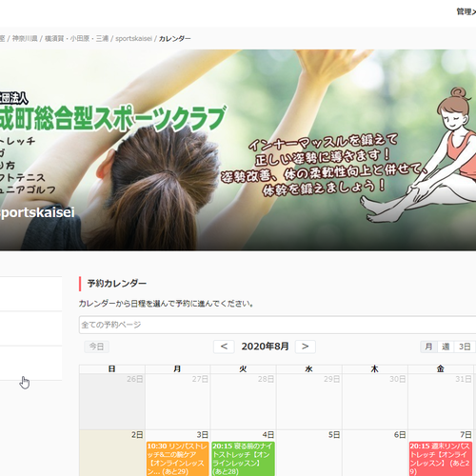Select the 5日 calendar day cell

pos(309,453)
